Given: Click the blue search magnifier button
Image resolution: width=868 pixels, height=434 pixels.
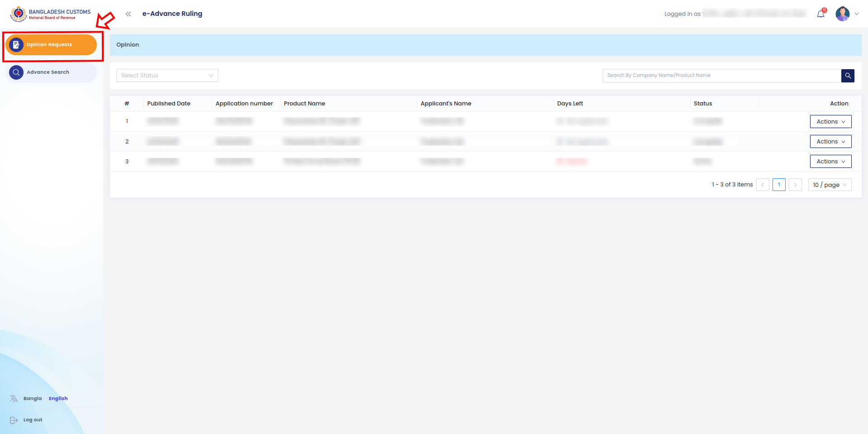Looking at the screenshot, I should (848, 76).
